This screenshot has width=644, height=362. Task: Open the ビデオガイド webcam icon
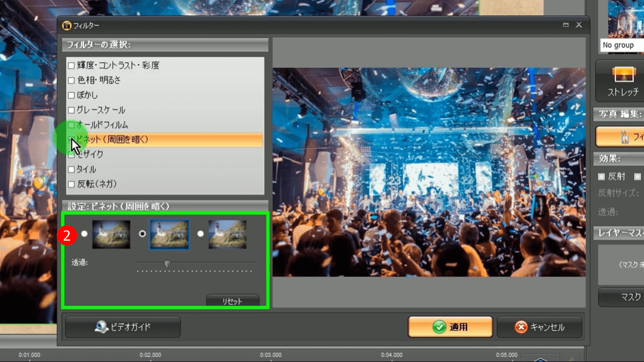tap(102, 327)
